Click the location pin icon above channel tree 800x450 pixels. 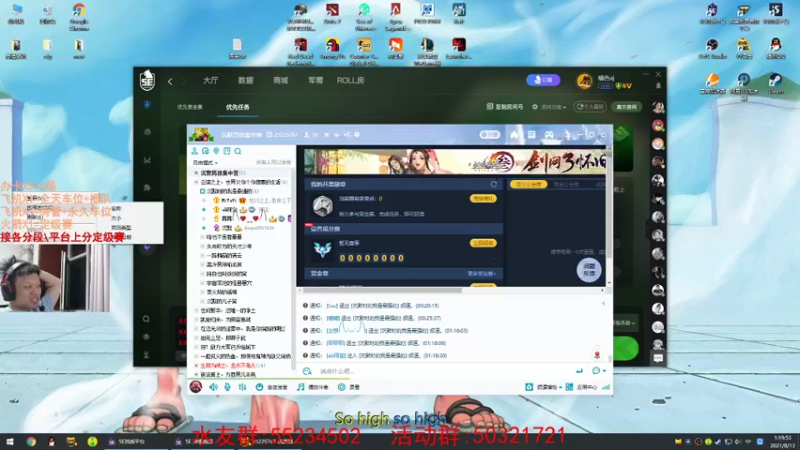216,151
